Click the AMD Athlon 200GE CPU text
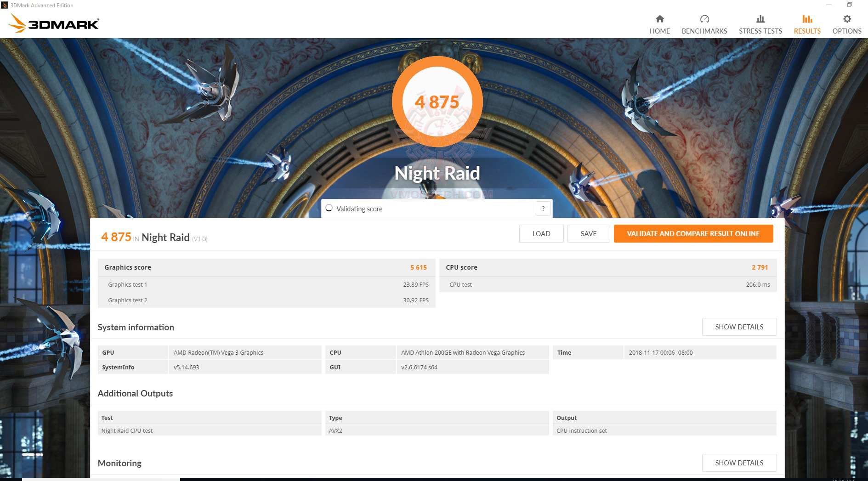The height and width of the screenshot is (481, 868). point(463,352)
